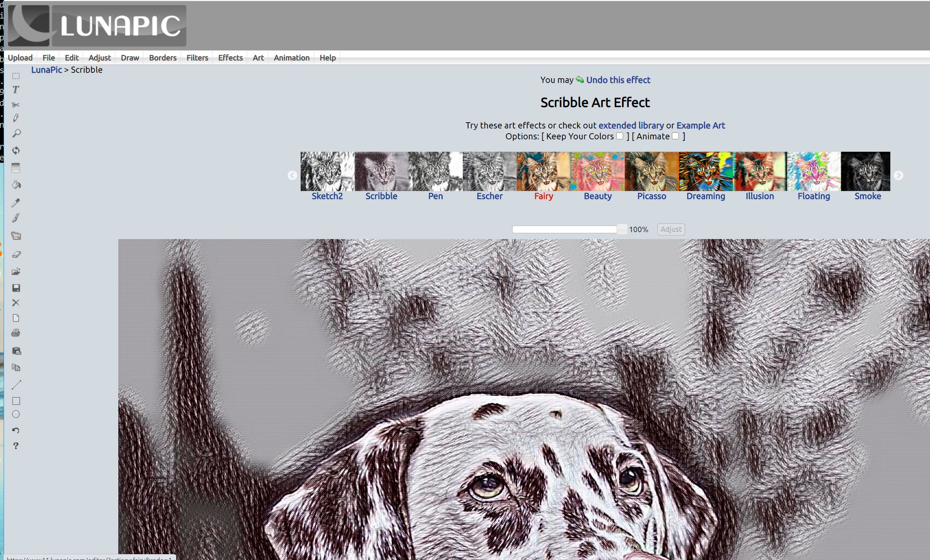Select the Draw/Pencil tool
Viewport: 930px width, 560px height.
(17, 119)
